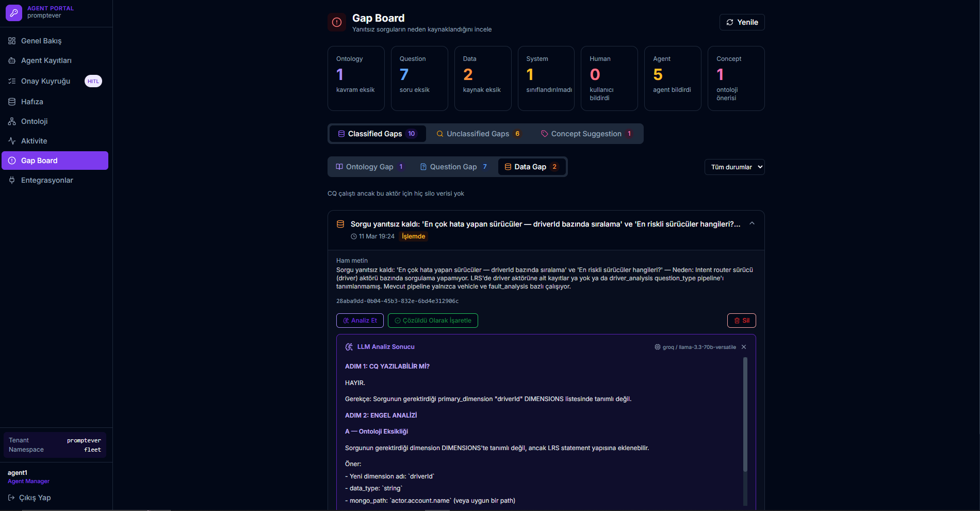Switch to Unclassified Gaps tab

[x=478, y=134]
